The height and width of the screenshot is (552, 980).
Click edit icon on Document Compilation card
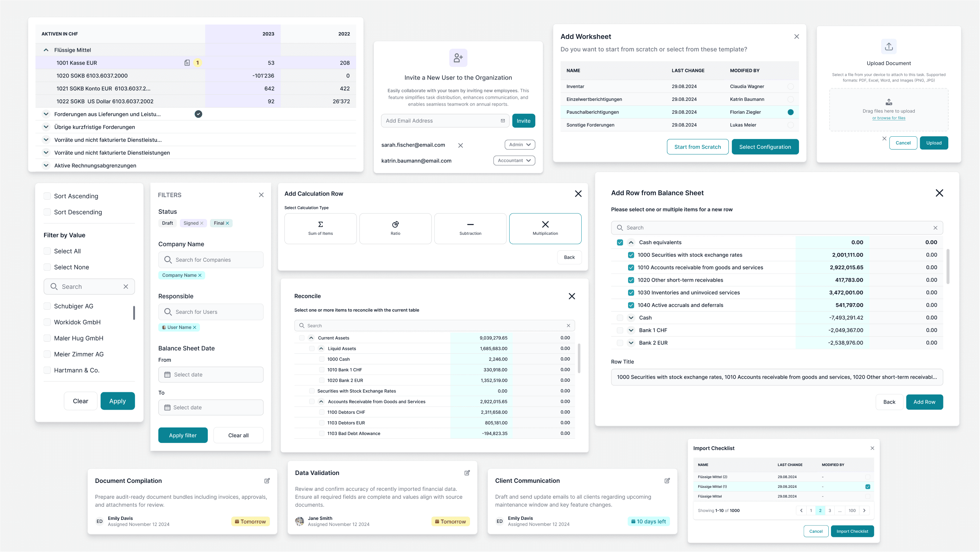(x=267, y=481)
